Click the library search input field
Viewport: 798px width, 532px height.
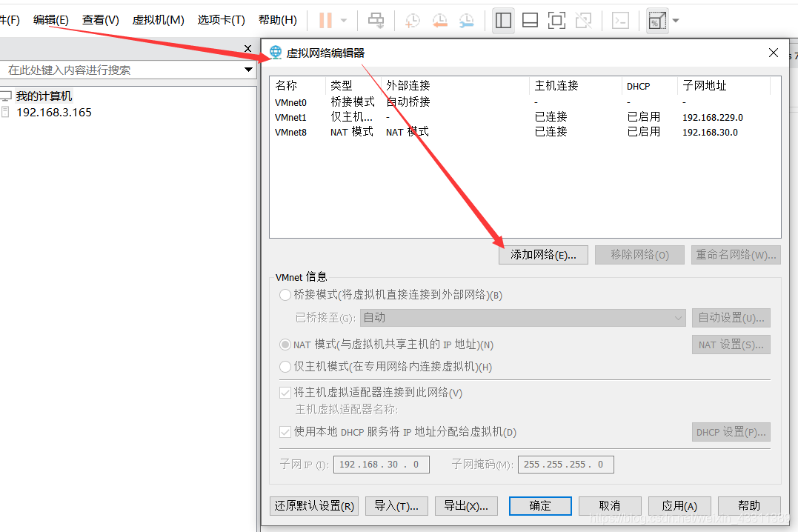click(122, 70)
